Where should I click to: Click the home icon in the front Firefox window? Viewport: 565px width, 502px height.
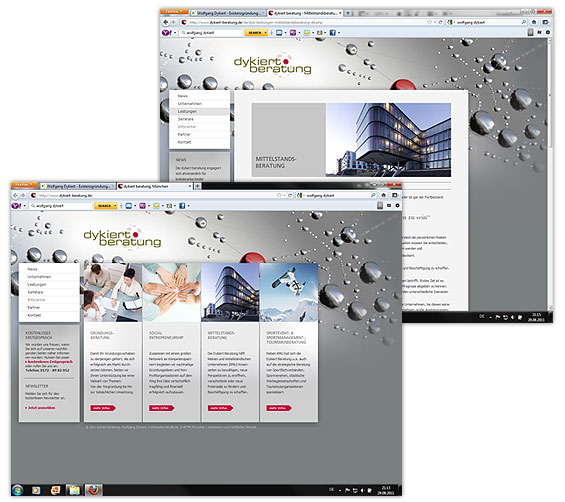384,195
